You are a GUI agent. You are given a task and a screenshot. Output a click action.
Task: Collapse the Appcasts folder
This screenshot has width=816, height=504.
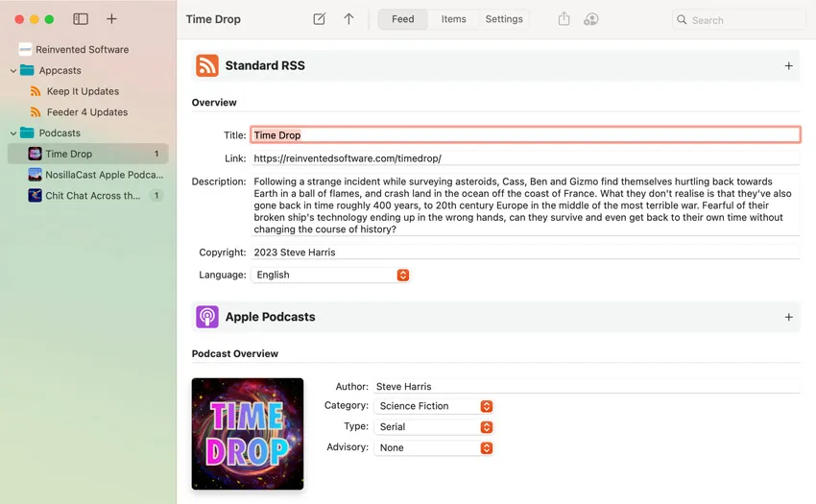pos(13,71)
